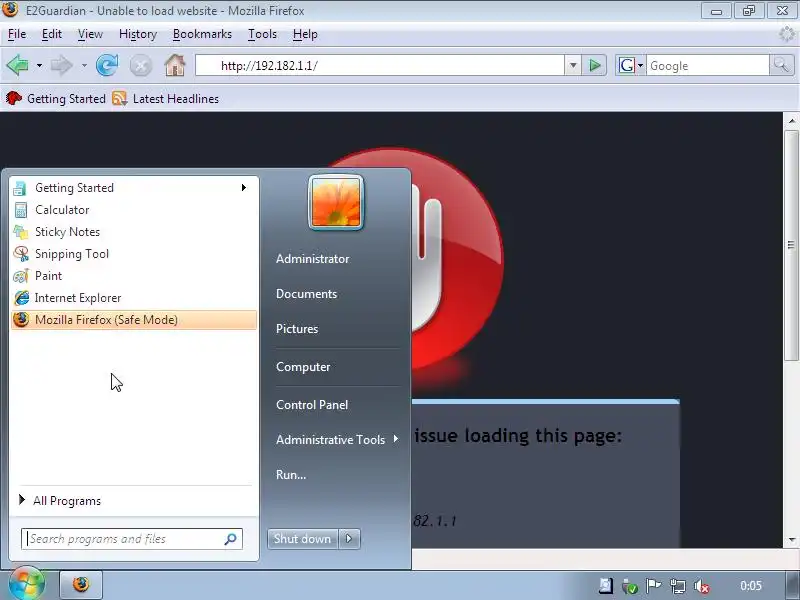Open Sticky Notes from the Start menu
The height and width of the screenshot is (600, 800).
[134, 232]
